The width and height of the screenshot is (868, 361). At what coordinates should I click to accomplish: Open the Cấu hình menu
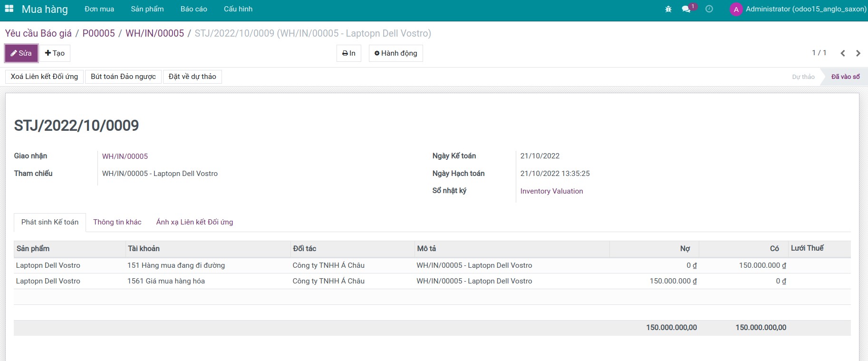pos(238,9)
